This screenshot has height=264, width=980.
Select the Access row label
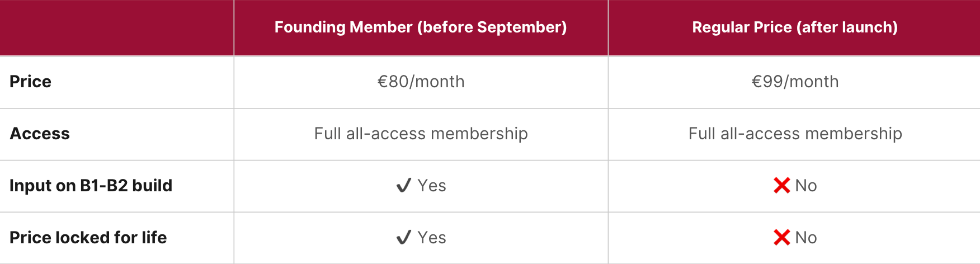click(40, 134)
